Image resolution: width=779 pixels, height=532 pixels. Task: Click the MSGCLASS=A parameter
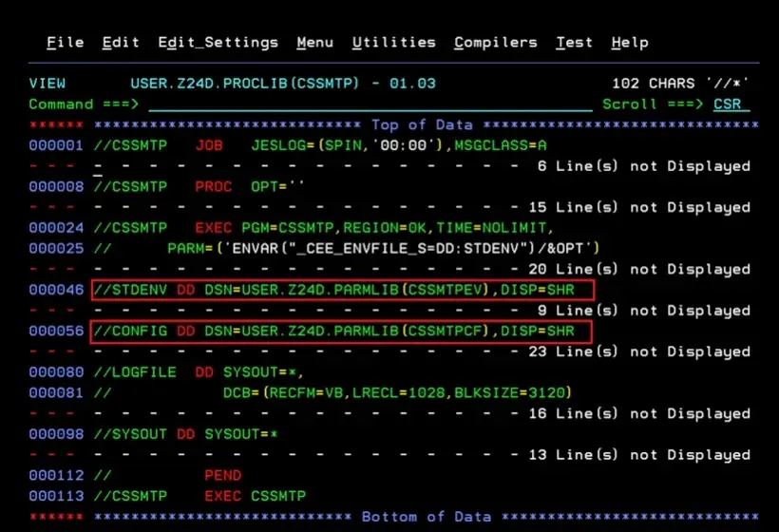pos(501,145)
